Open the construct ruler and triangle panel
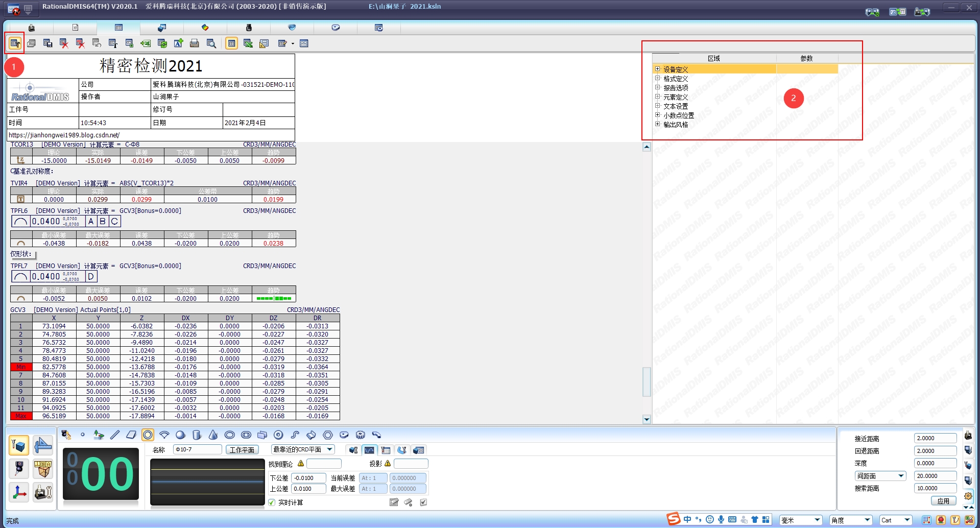The width and height of the screenshot is (980, 528). pyautogui.click(x=43, y=446)
